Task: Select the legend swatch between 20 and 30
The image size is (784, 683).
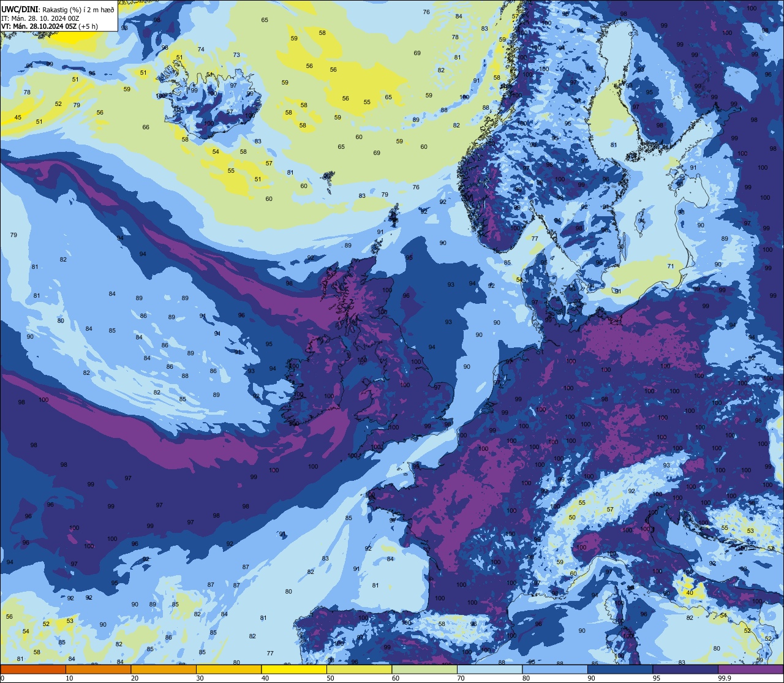Action: click(164, 669)
